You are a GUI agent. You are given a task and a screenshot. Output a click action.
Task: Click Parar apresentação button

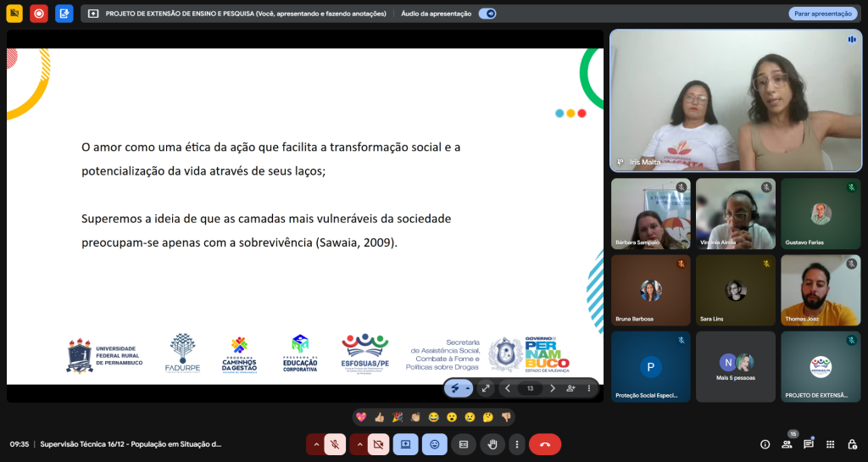pos(822,14)
